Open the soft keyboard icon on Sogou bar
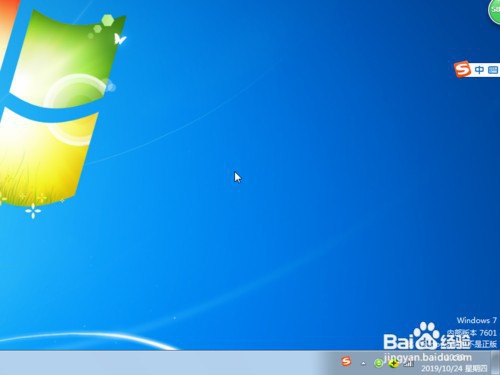Image resolution: width=500 pixels, height=375 pixels. 493,70
